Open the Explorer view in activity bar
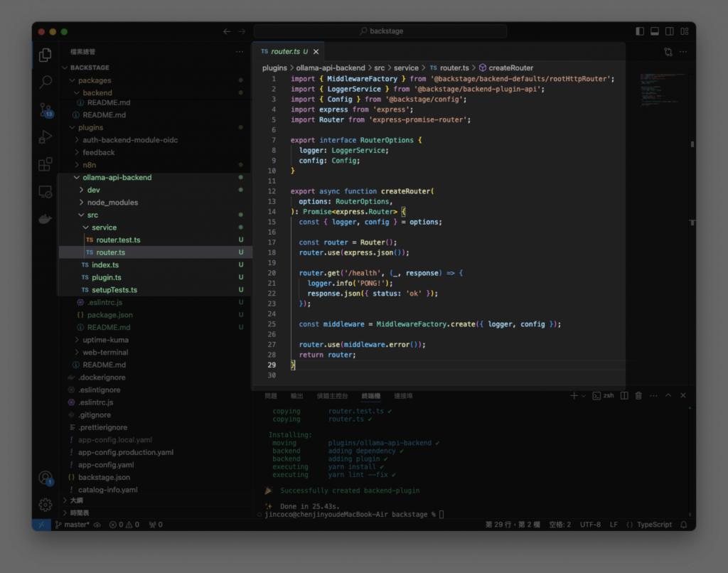The width and height of the screenshot is (728, 573). (x=45, y=55)
